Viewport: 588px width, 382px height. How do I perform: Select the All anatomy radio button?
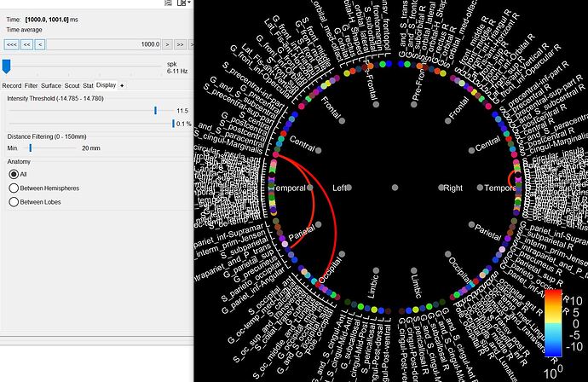14,174
